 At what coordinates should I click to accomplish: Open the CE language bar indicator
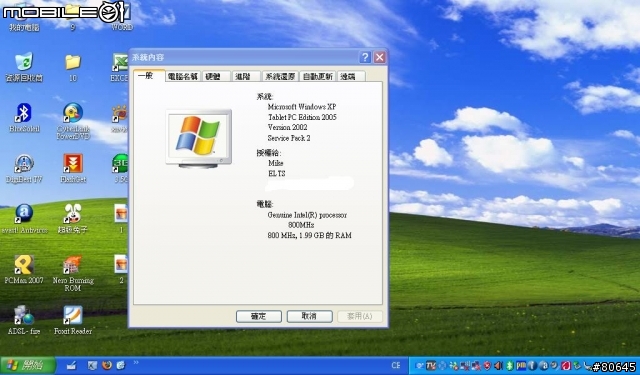396,366
